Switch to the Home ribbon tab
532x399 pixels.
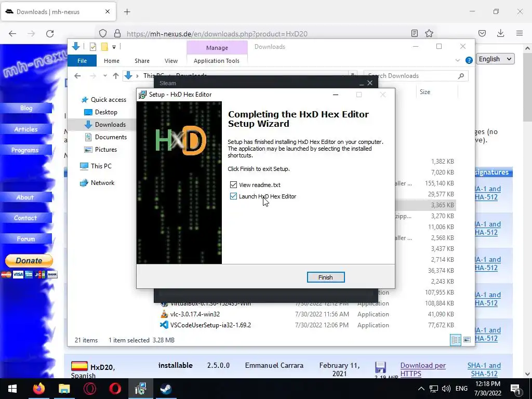pyautogui.click(x=112, y=61)
